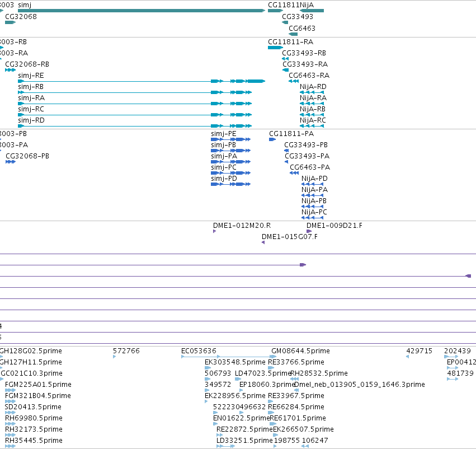Click protein simj-PA
The image size is (476, 449).
click(x=230, y=162)
